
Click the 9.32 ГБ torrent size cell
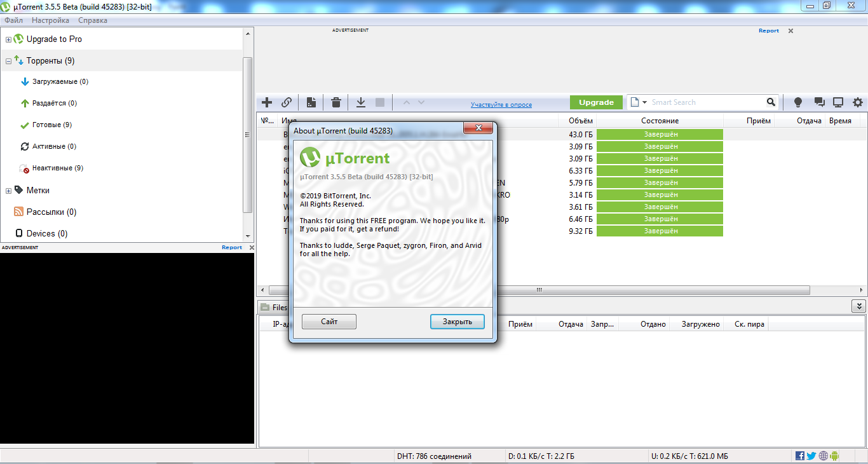580,231
